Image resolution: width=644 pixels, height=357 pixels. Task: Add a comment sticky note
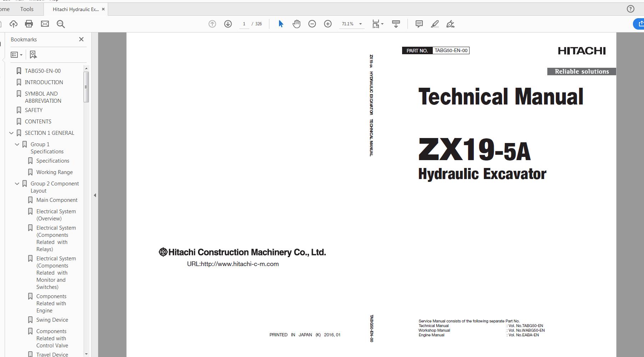pyautogui.click(x=419, y=24)
